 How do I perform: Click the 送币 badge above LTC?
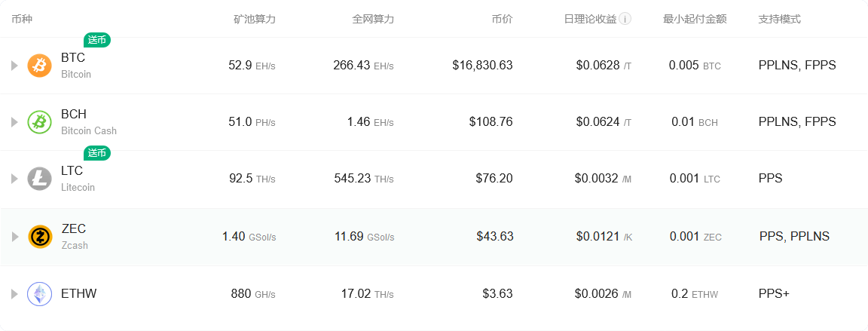click(x=97, y=153)
